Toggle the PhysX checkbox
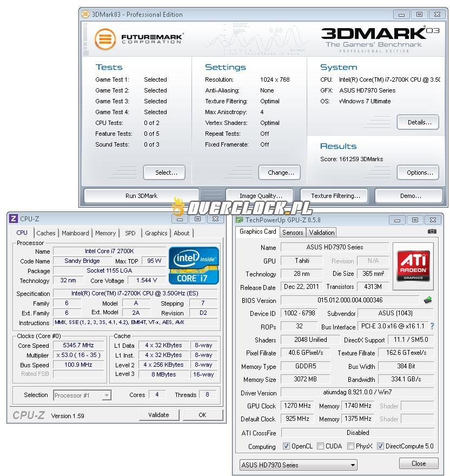This screenshot has height=476, width=450. (x=350, y=446)
